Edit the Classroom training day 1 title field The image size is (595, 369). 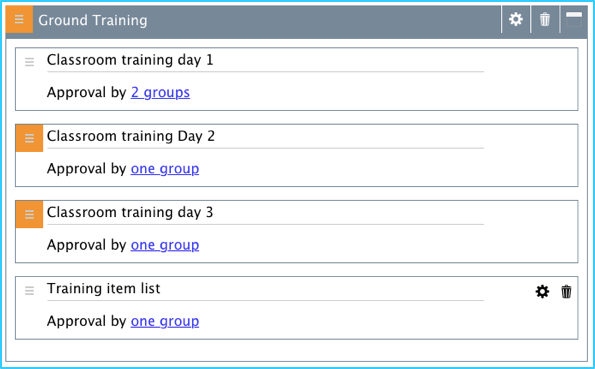pyautogui.click(x=265, y=61)
